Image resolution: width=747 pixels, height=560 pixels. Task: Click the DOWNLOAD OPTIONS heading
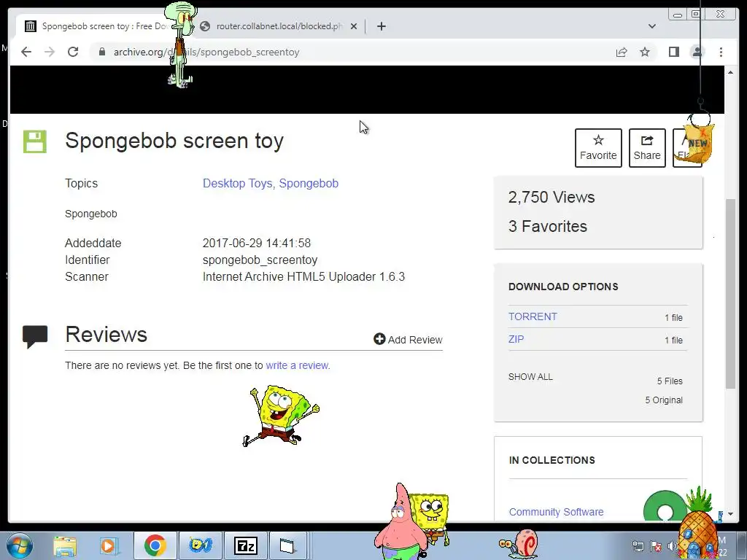(x=563, y=287)
